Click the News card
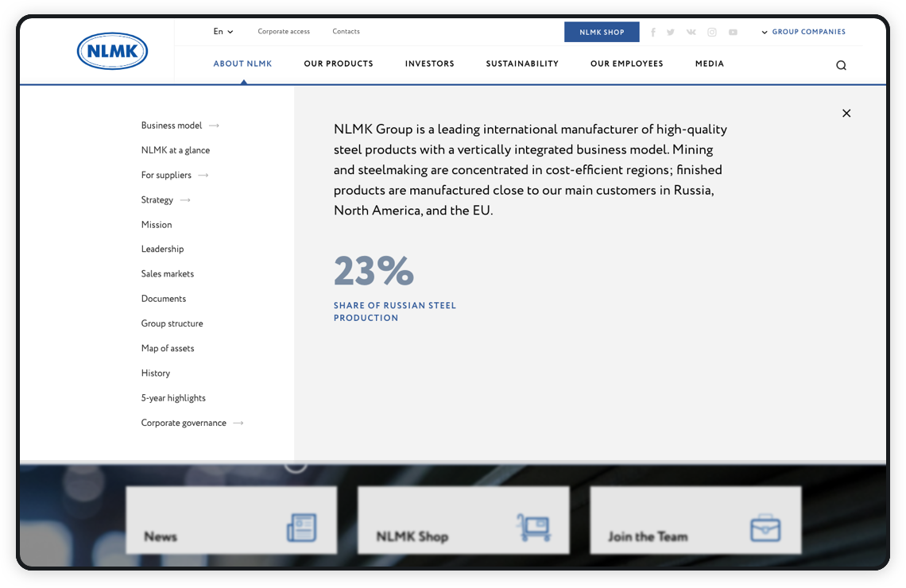Image resolution: width=906 pixels, height=588 pixels. click(231, 520)
